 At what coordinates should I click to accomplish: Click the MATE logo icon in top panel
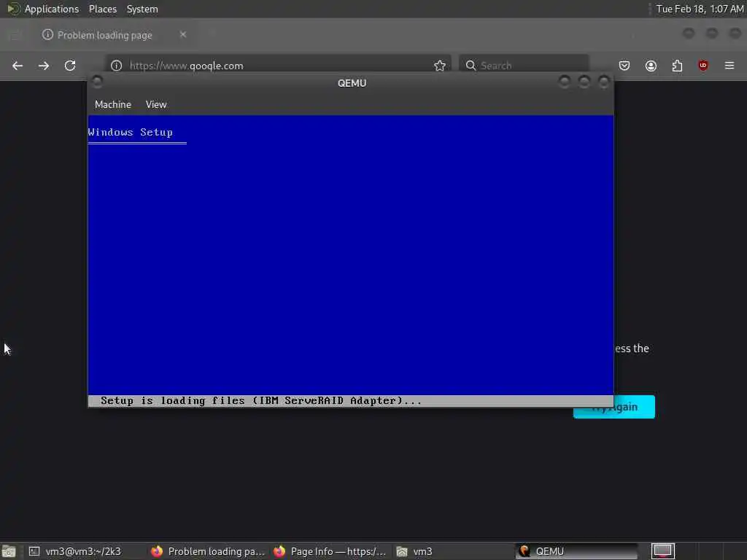[13, 9]
